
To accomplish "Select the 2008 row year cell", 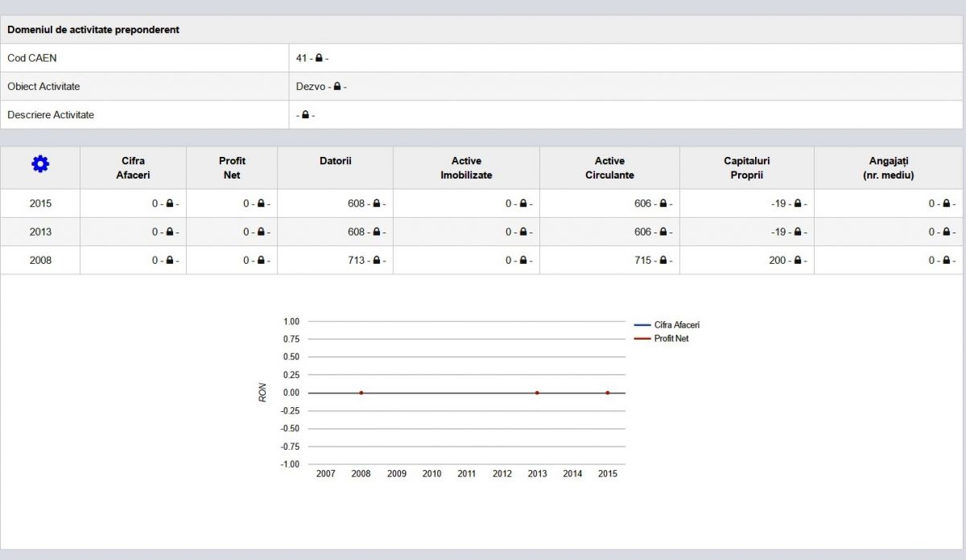I will [40, 260].
